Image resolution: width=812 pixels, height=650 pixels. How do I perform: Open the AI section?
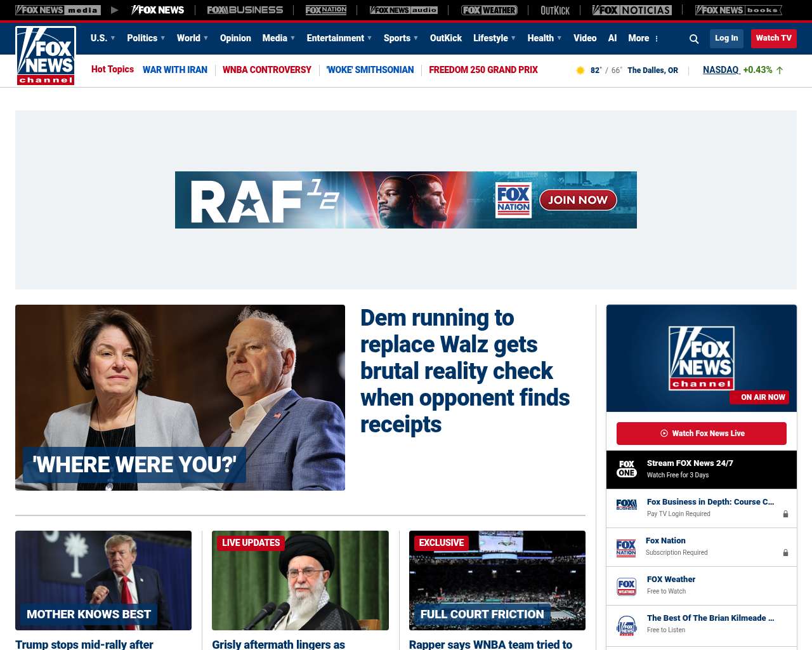pos(612,38)
